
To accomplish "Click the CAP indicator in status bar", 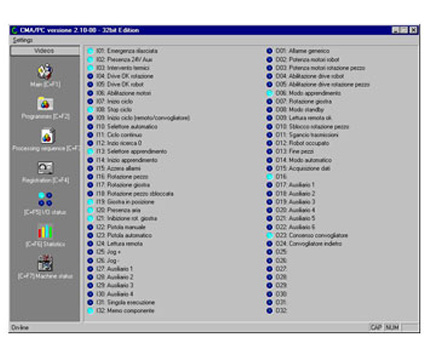I will click(376, 327).
